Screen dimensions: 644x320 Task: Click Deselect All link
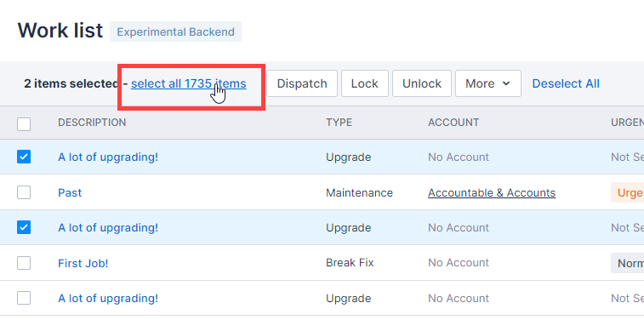point(566,83)
